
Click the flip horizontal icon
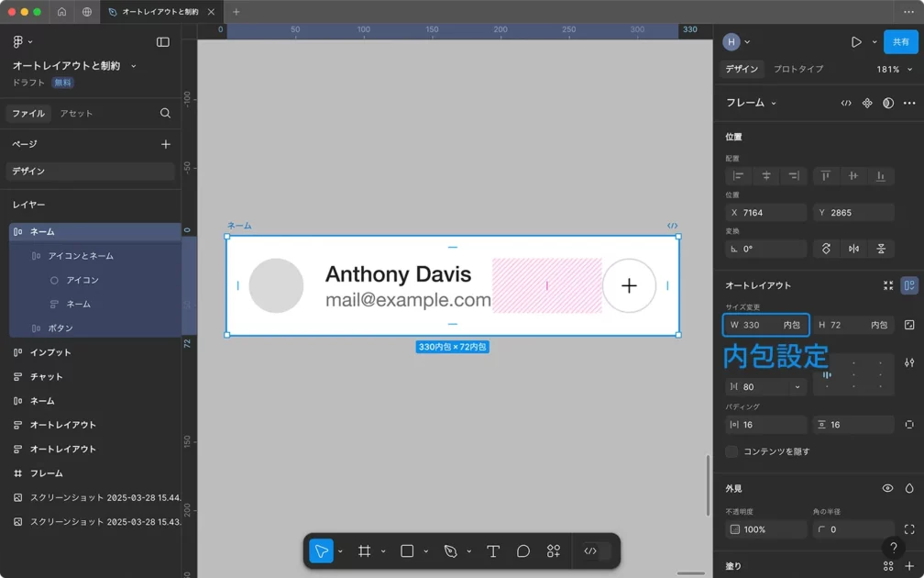(853, 249)
